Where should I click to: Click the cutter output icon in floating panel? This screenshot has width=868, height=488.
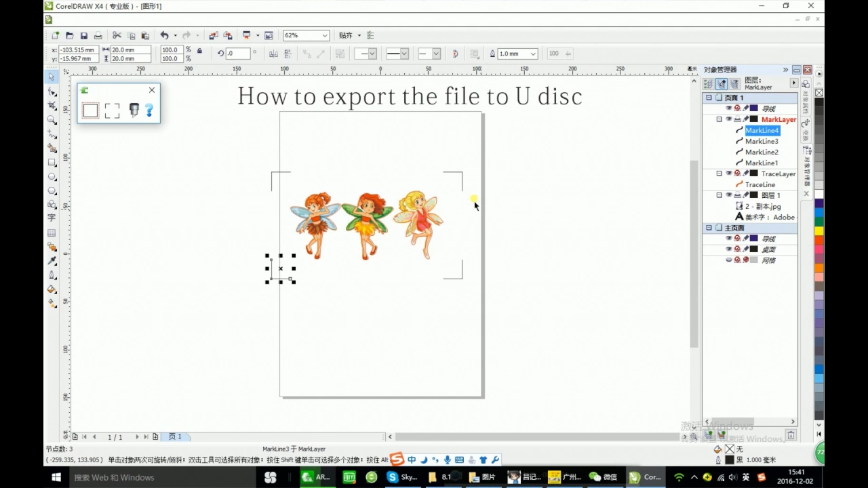(x=134, y=110)
